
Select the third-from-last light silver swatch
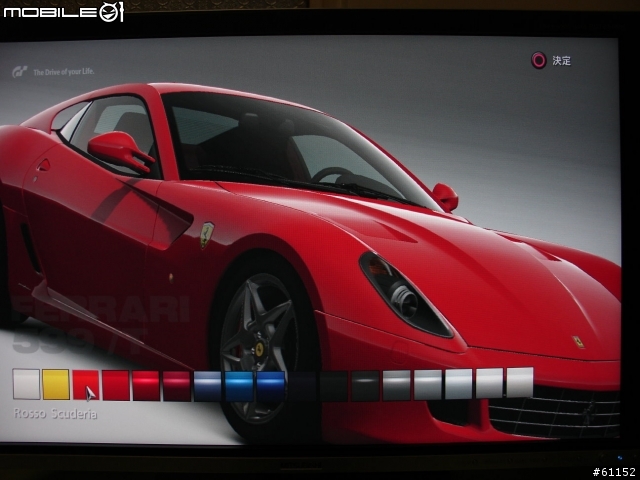point(458,384)
